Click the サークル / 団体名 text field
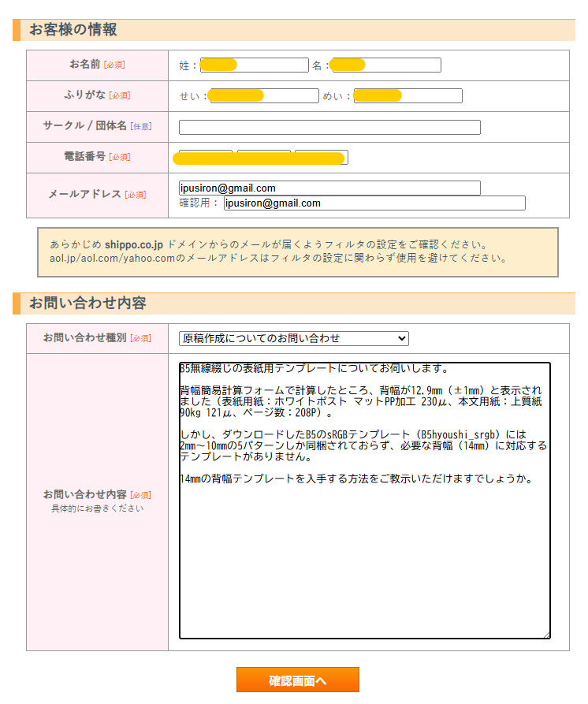The image size is (588, 704). point(329,127)
